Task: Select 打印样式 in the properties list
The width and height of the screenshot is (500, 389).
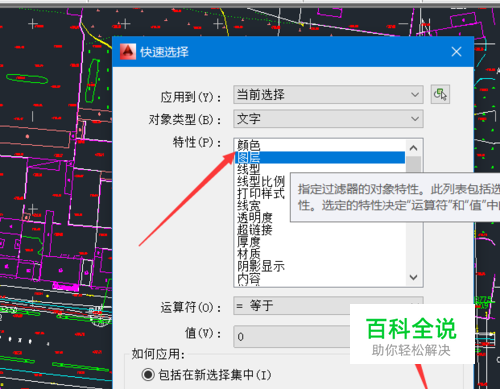Action: 261,193
